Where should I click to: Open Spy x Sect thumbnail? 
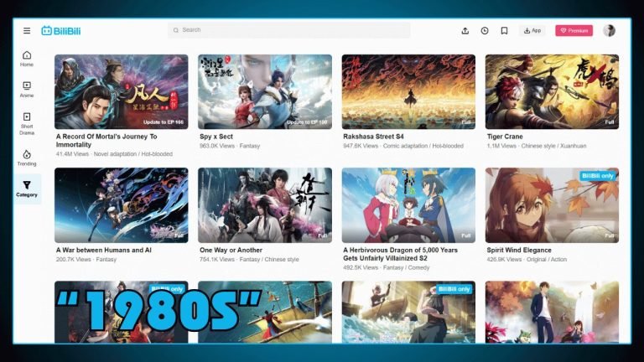click(x=265, y=91)
